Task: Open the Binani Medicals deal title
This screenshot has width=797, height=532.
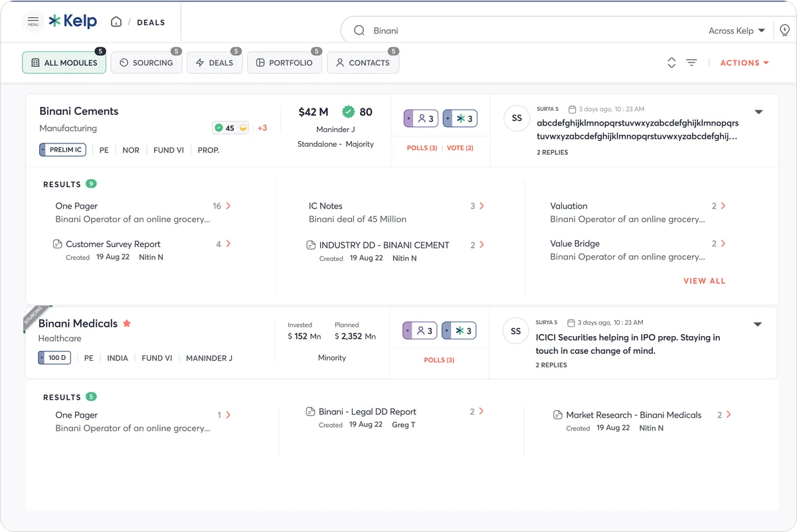Action: pos(78,323)
